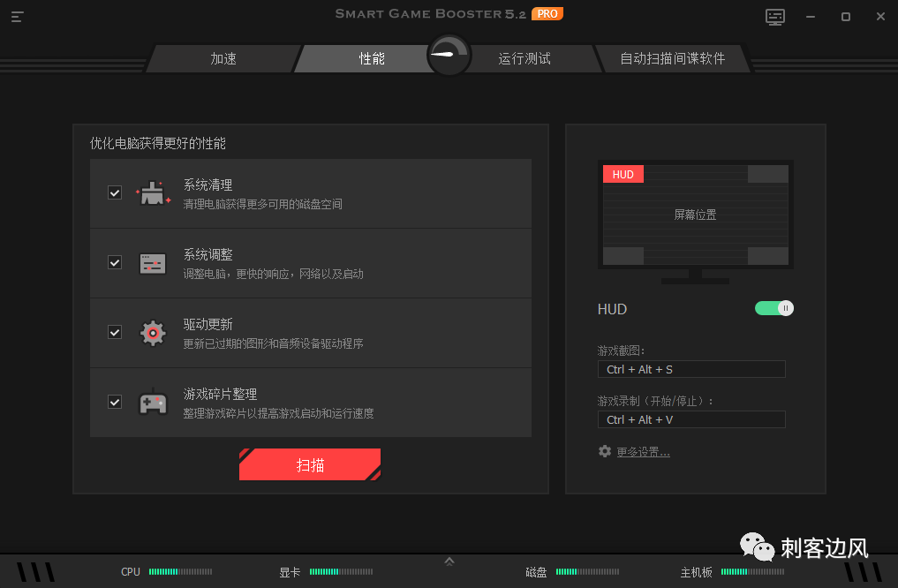Select top-left HUD screen position
Image resolution: width=898 pixels, height=588 pixels.
(623, 174)
